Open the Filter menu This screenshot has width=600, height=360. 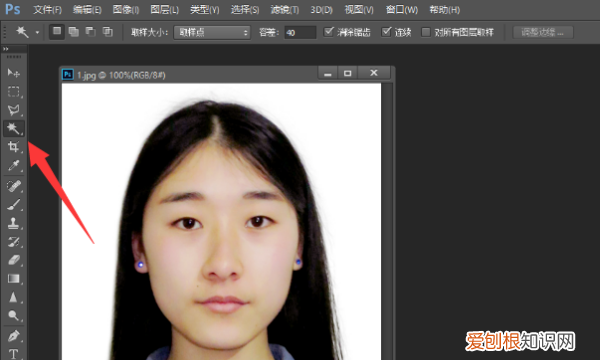pos(285,10)
